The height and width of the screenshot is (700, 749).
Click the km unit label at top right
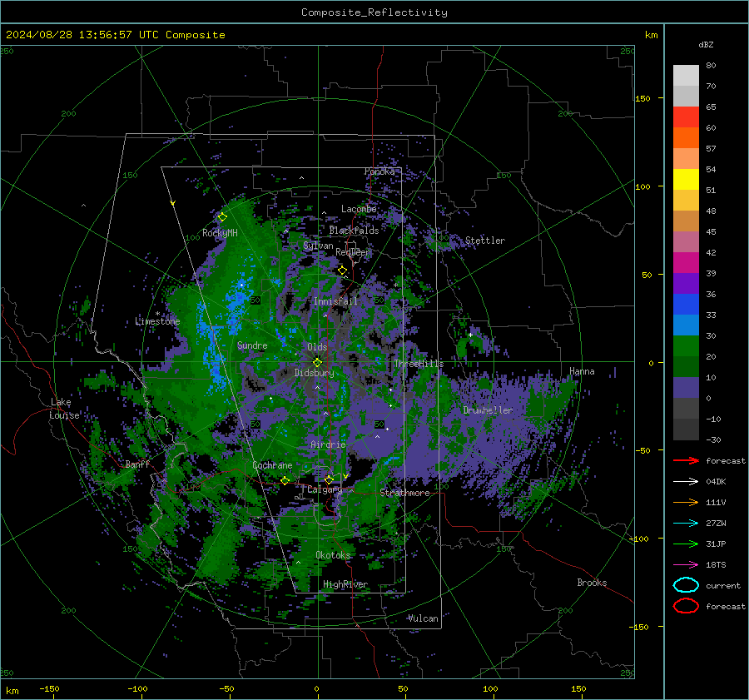[651, 35]
